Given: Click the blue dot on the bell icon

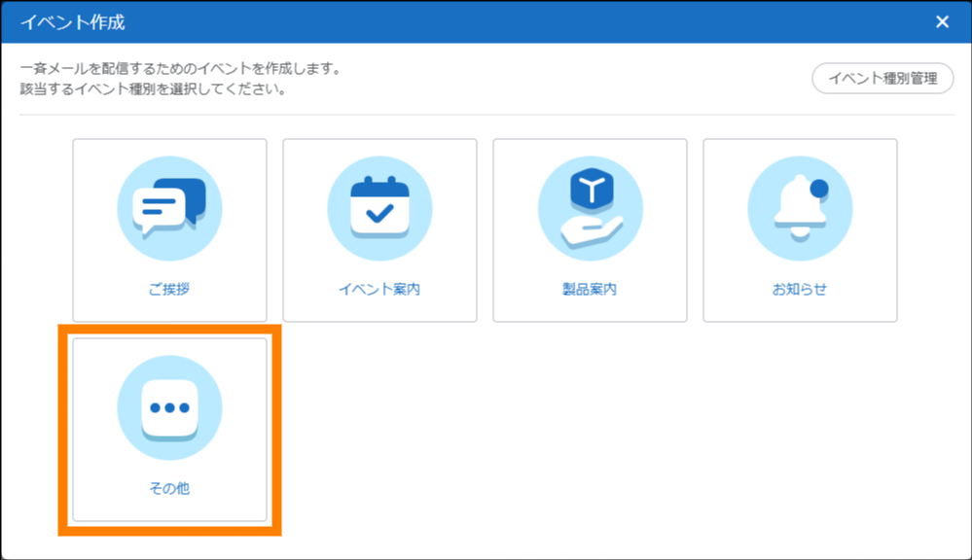Looking at the screenshot, I should tap(818, 188).
